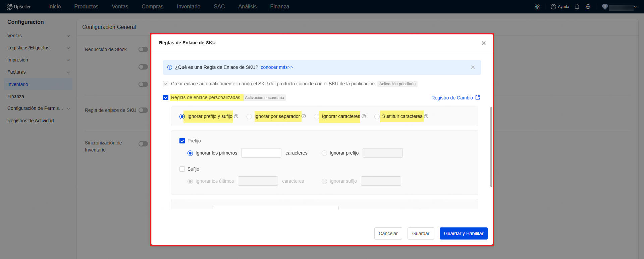Choose the Ignorar prefijo radio button
Image resolution: width=644 pixels, height=259 pixels.
[x=324, y=153]
